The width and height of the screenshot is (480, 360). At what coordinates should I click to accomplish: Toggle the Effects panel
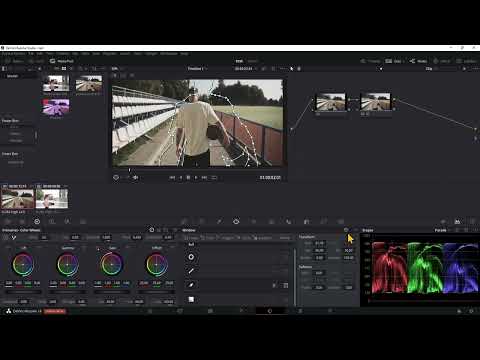click(442, 61)
